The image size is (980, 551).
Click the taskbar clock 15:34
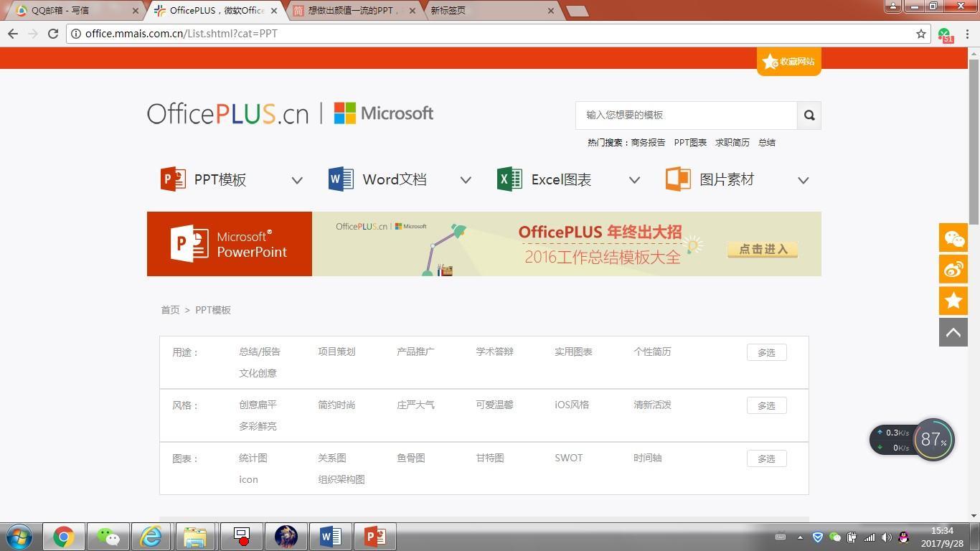tap(942, 531)
